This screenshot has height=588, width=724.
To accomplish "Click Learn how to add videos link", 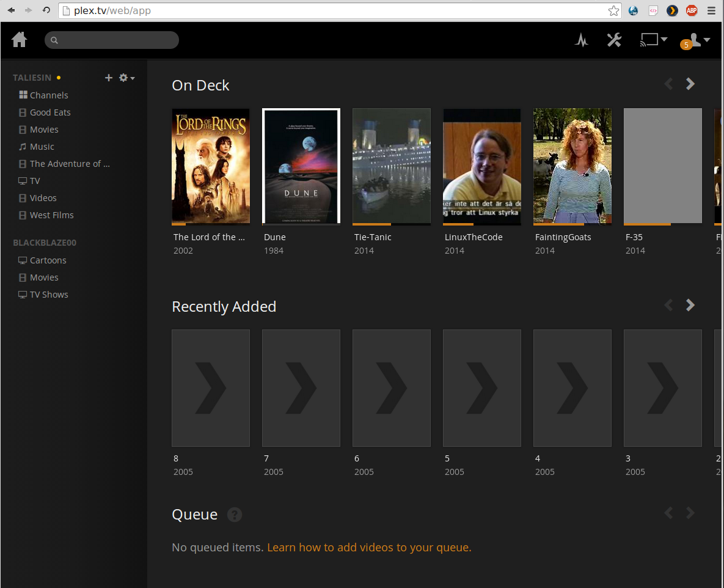I will (x=369, y=547).
